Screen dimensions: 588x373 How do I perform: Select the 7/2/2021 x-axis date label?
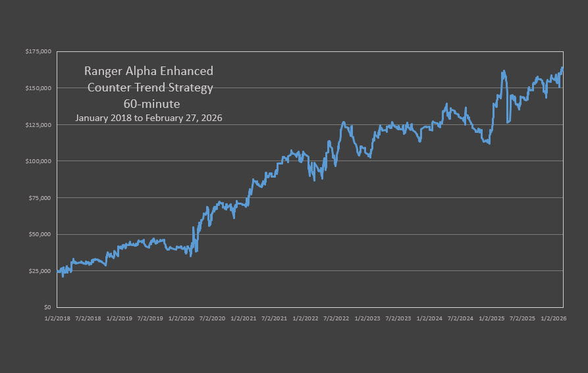coord(275,318)
